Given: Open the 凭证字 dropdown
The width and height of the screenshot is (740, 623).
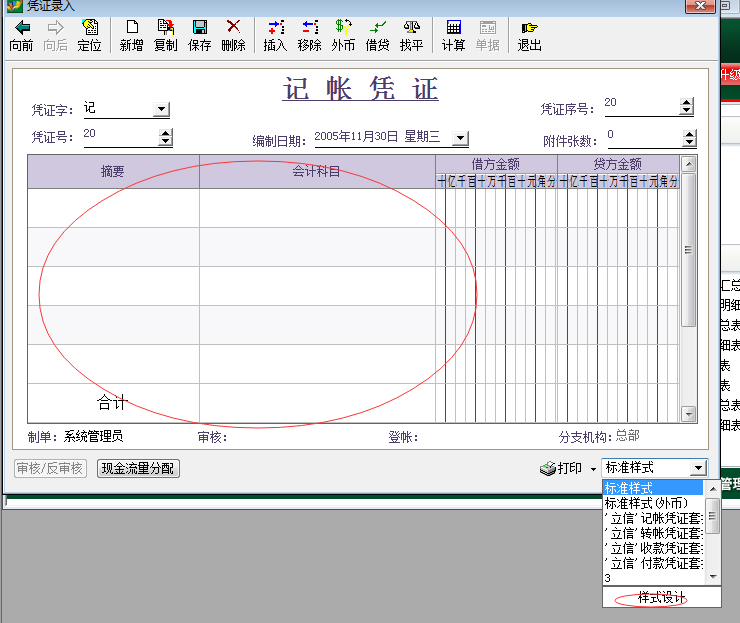Looking at the screenshot, I should pyautogui.click(x=161, y=110).
